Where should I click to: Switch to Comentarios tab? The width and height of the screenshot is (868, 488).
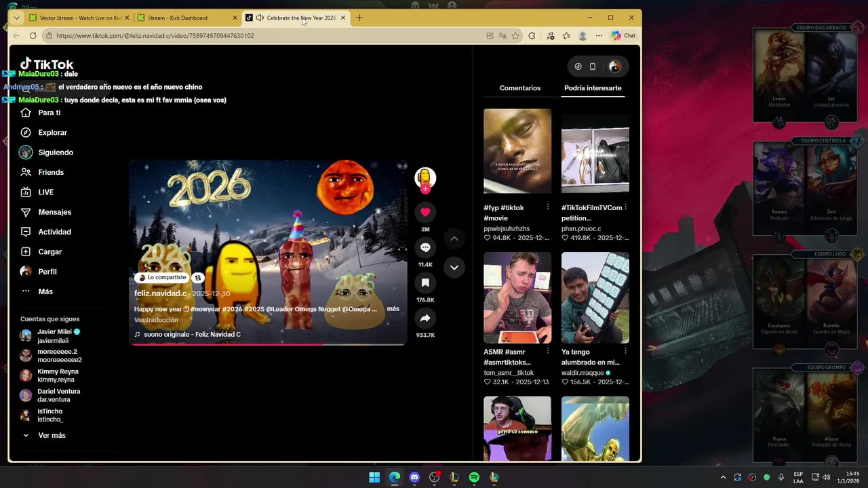coord(520,88)
